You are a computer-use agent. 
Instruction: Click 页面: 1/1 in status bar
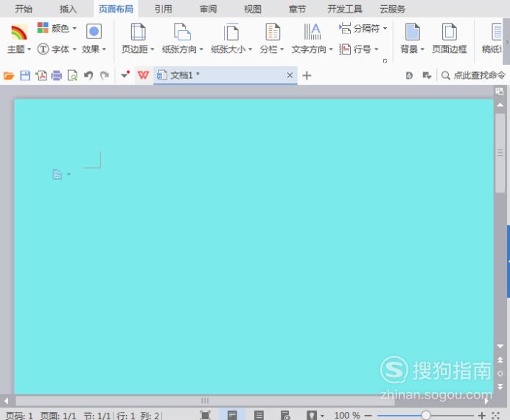pyautogui.click(x=58, y=416)
